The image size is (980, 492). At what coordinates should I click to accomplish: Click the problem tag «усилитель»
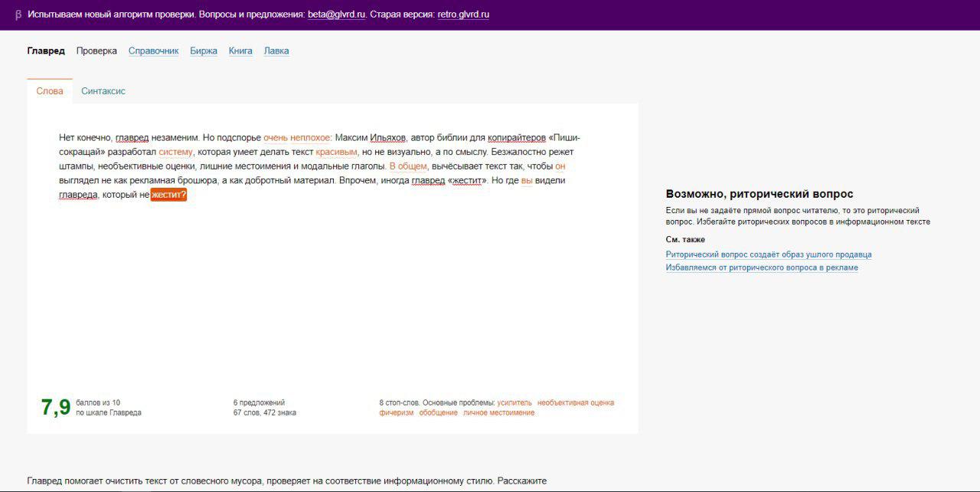514,403
